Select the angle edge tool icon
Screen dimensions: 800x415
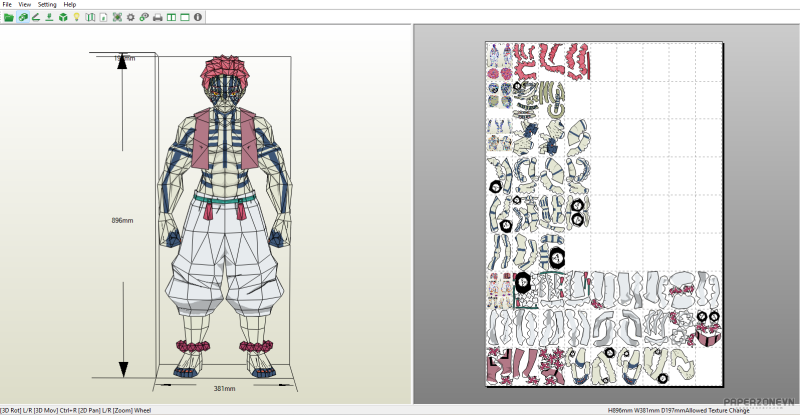point(36,17)
